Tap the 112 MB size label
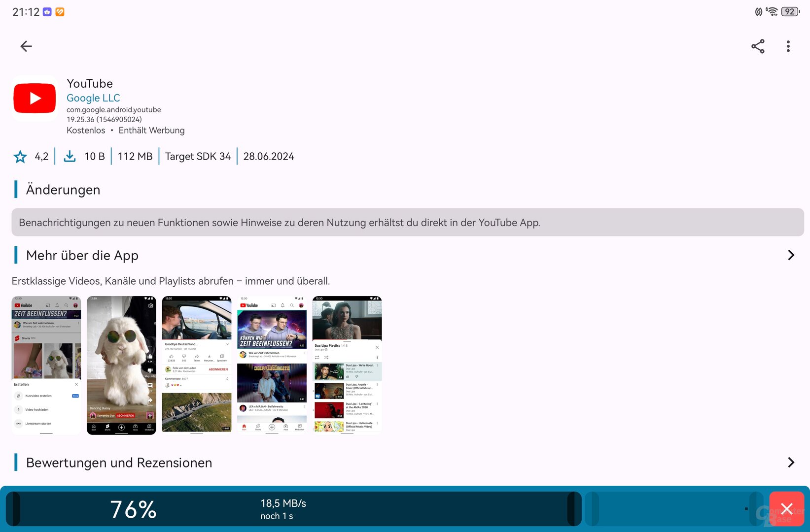The image size is (810, 532). tap(135, 157)
